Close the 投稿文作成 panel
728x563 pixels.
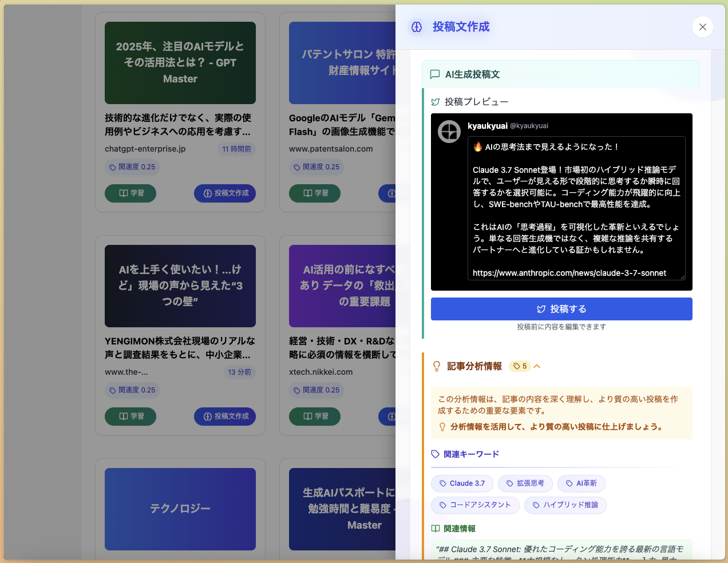click(702, 27)
